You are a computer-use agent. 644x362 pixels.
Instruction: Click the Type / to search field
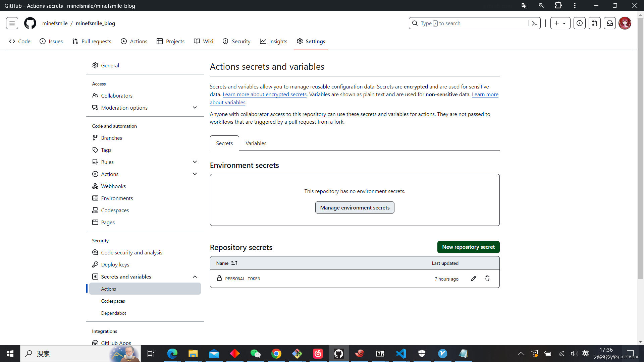[x=470, y=23]
